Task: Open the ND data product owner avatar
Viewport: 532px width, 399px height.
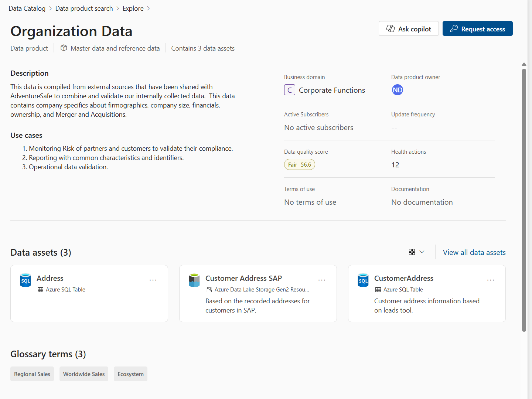Action: 398,90
